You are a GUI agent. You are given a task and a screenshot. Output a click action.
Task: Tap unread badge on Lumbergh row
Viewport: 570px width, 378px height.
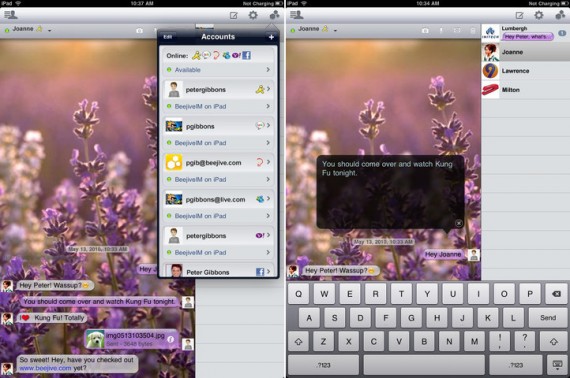[x=562, y=33]
